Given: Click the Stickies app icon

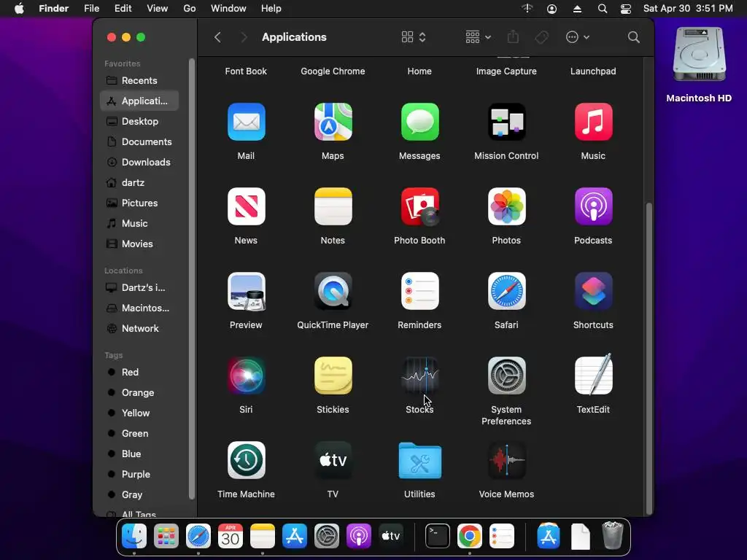Looking at the screenshot, I should coord(333,376).
